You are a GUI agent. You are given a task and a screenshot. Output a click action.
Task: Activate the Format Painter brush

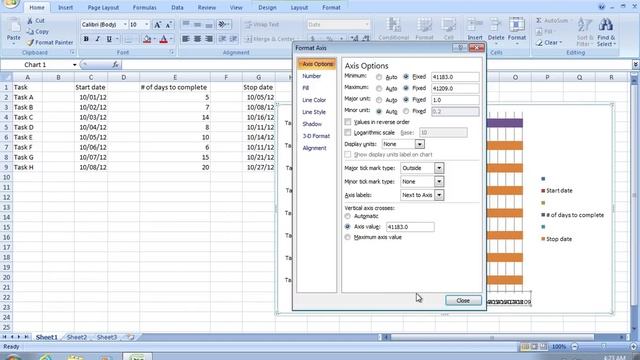pyautogui.click(x=30, y=42)
